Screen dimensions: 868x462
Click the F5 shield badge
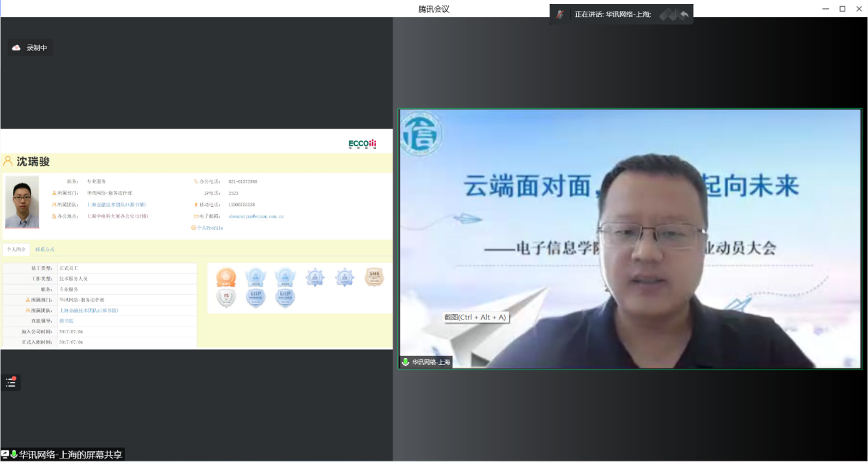tap(226, 298)
